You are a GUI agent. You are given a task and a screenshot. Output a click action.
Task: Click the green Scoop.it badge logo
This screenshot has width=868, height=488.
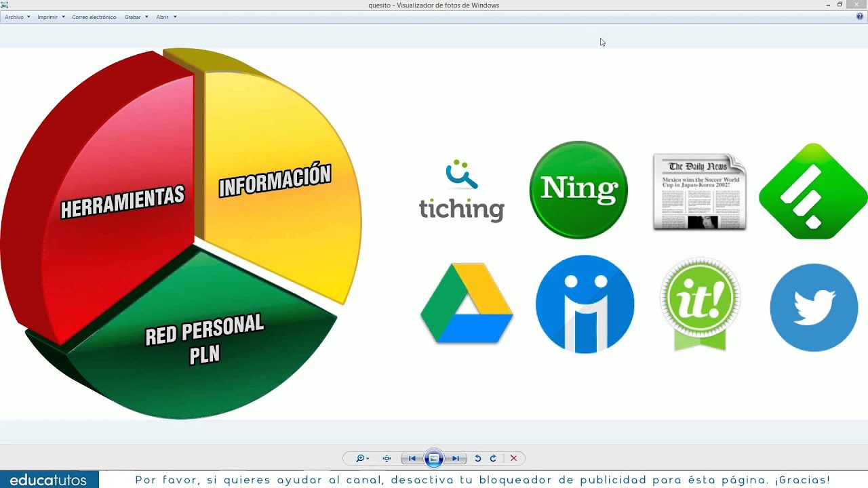[x=700, y=304]
